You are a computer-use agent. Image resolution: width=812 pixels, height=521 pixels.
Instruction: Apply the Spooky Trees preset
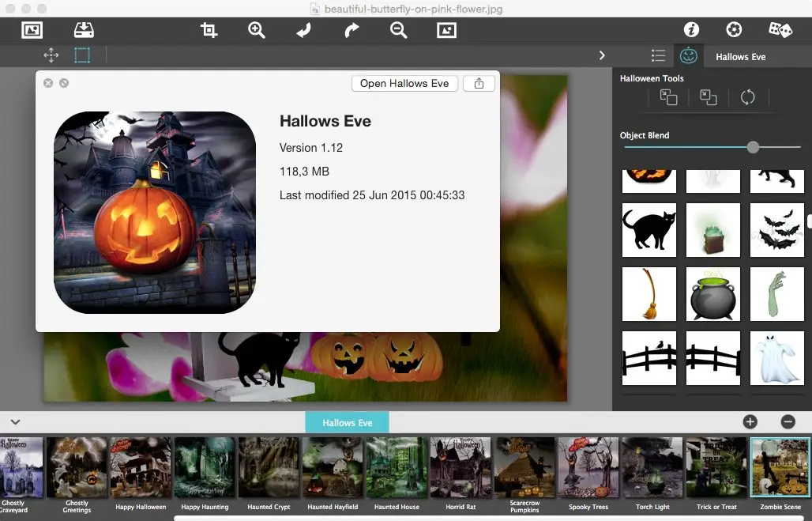pos(588,475)
